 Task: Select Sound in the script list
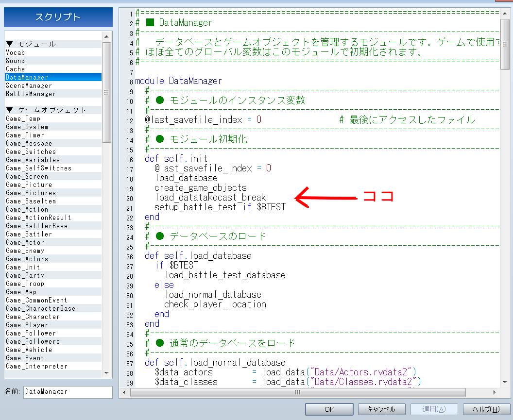(53, 61)
